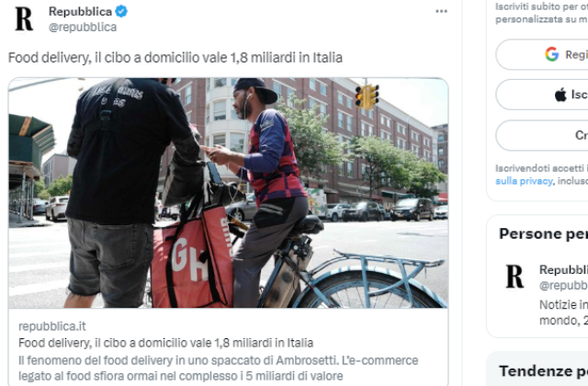Open the 'sulla privacy' policy link
Screen dimensions: 588x386
tap(524, 181)
